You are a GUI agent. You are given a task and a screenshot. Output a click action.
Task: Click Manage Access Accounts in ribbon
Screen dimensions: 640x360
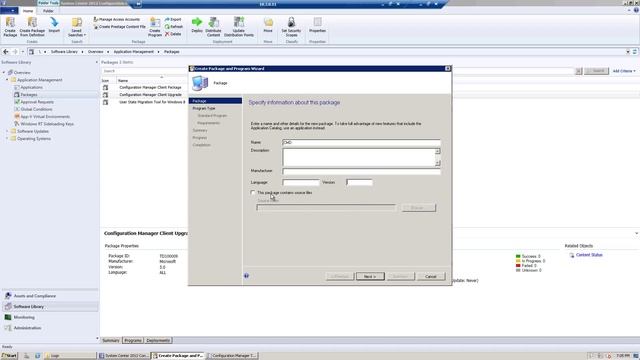point(117,20)
